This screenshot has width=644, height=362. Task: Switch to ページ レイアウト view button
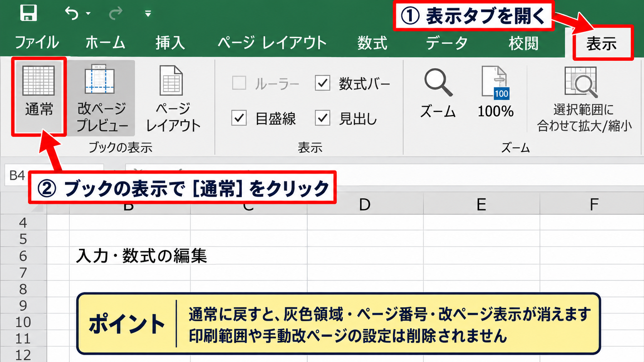pyautogui.click(x=173, y=98)
